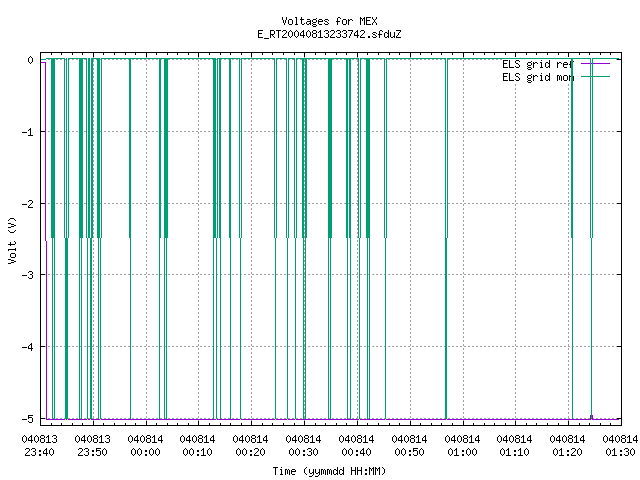Select the filename E_RT20040813233742.sfduZ subtitle
The width and height of the screenshot is (640, 480).
329,34
